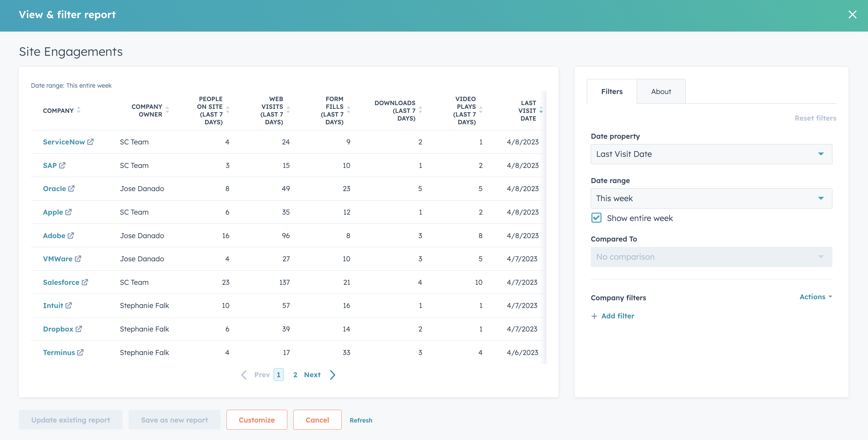Open the Dropbox company link
Viewport: 868px width, 440px height.
58,329
